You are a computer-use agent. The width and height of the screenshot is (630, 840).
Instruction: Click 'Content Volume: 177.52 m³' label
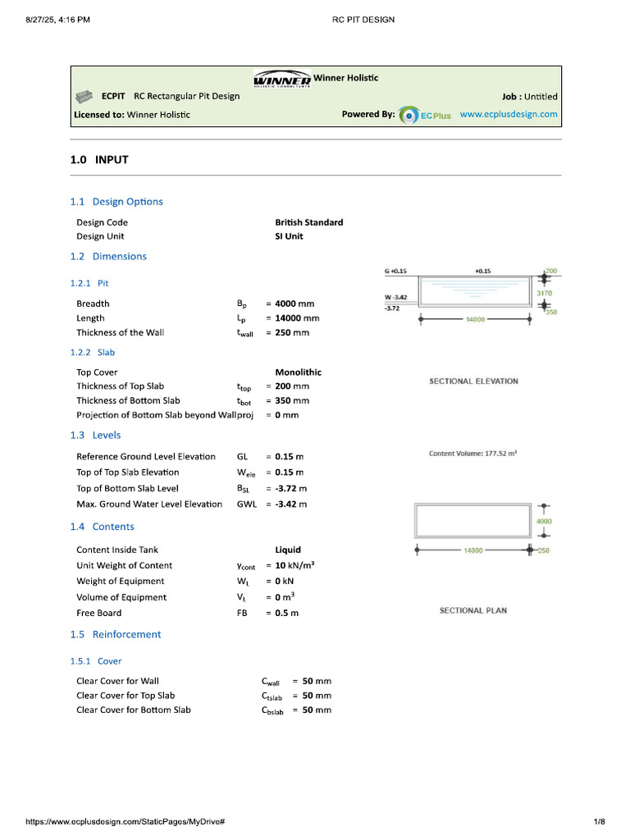[473, 453]
